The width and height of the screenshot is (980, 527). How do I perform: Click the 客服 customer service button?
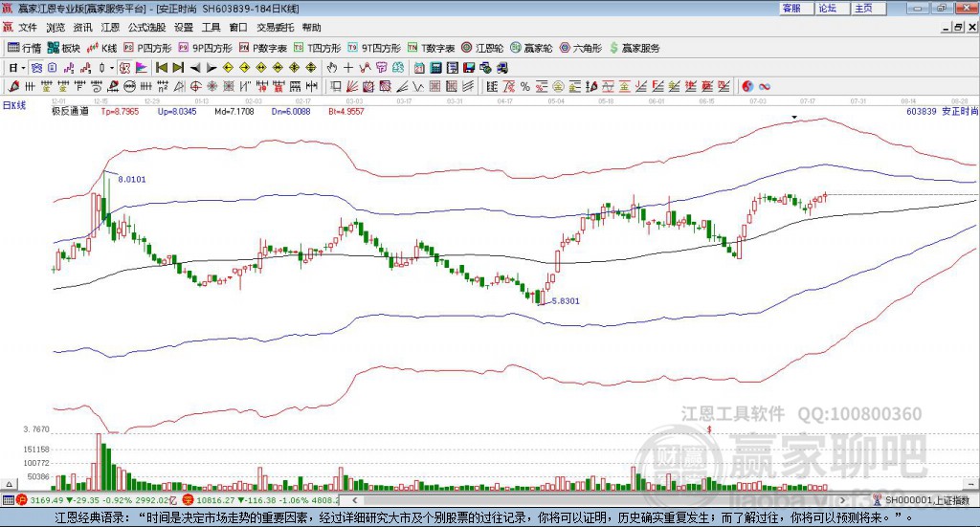pyautogui.click(x=795, y=8)
